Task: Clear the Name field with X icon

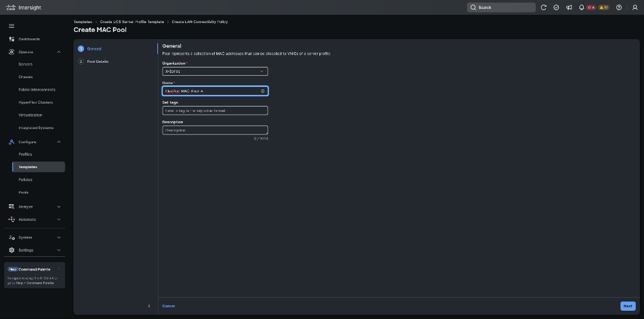Action: [x=263, y=91]
